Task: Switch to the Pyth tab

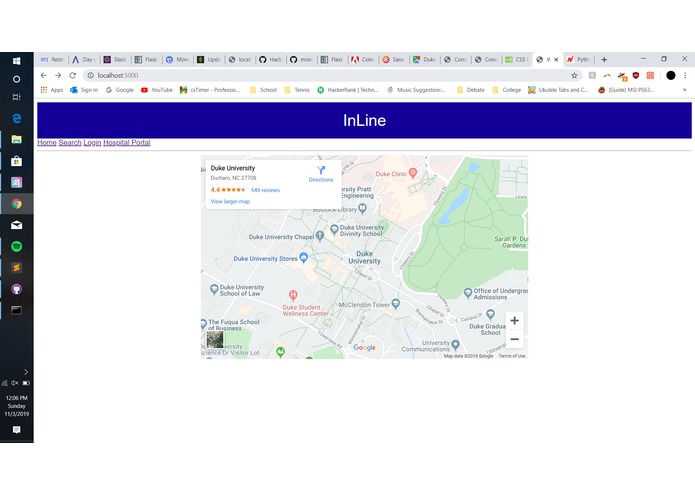Action: [x=578, y=59]
